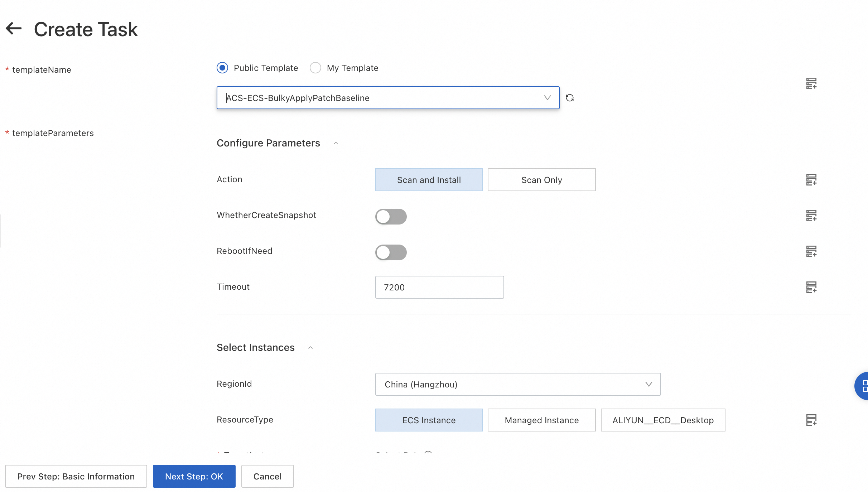Viewport: 868px width, 492px height.
Task: Collapse the Select Instances section
Action: [x=310, y=348]
